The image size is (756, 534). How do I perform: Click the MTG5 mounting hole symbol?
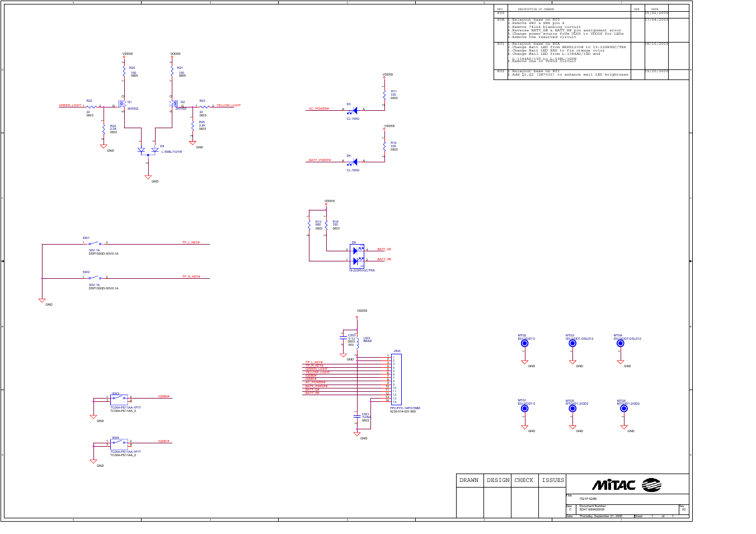coord(572,409)
